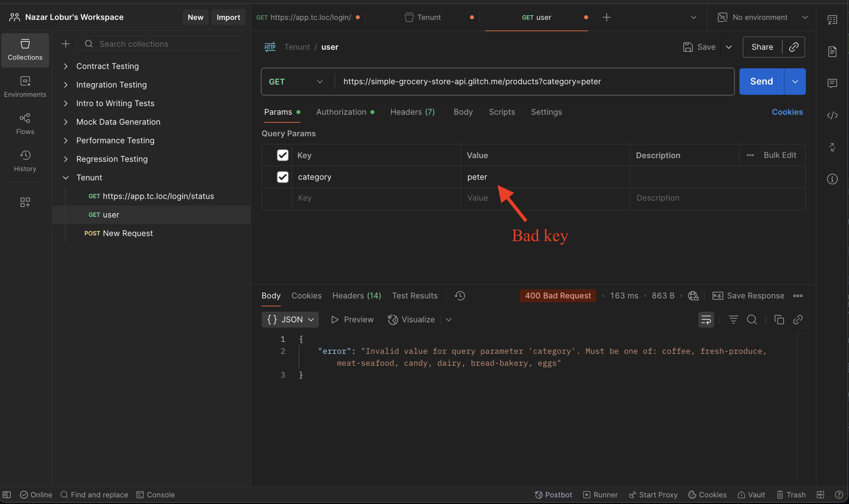Click the copy request link icon
Screen dimensions: 849x504
794,47
